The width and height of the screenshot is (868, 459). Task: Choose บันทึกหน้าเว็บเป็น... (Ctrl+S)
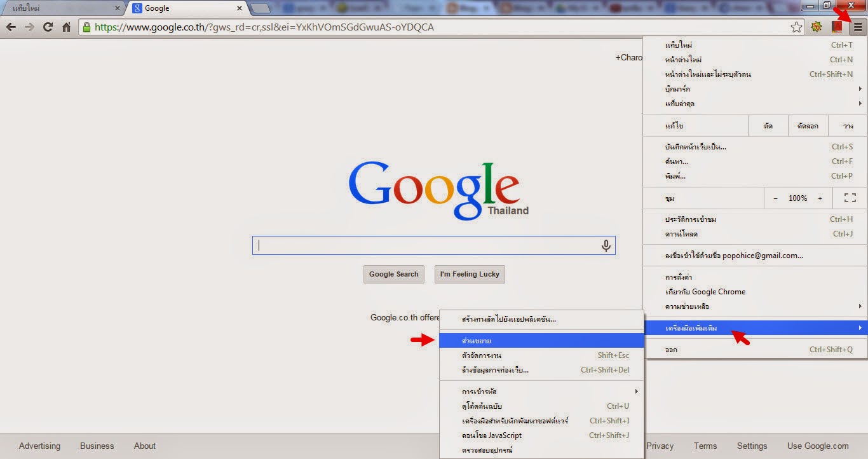click(755, 147)
